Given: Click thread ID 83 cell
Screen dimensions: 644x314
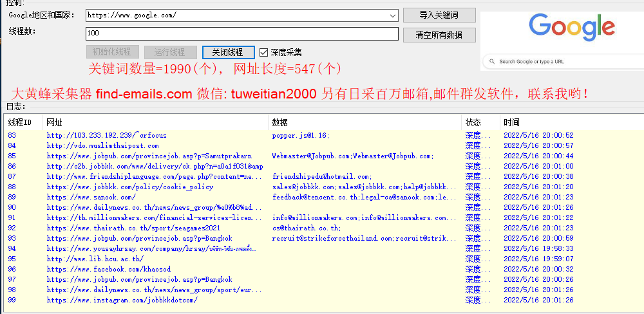Looking at the screenshot, I should tap(12, 135).
